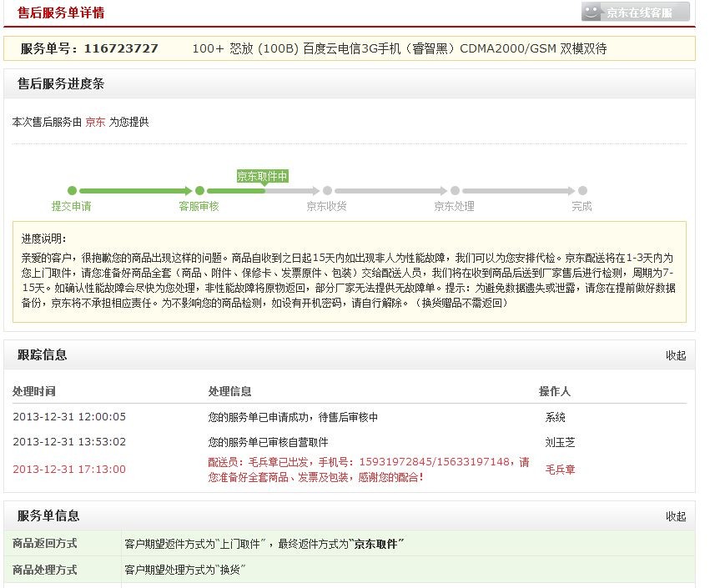Collapse the 跟踪信息 section via 收起
725x588 pixels.
tap(676, 355)
